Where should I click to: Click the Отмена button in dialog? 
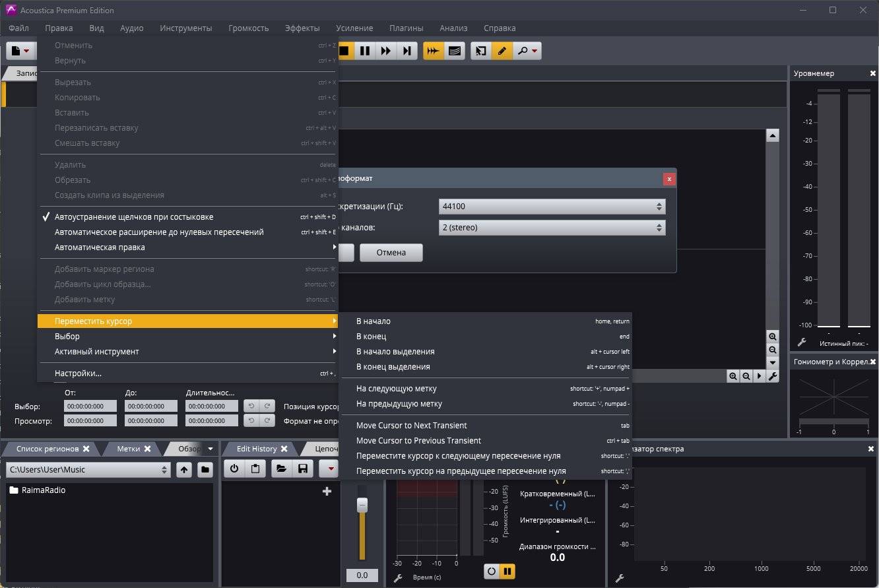click(391, 253)
